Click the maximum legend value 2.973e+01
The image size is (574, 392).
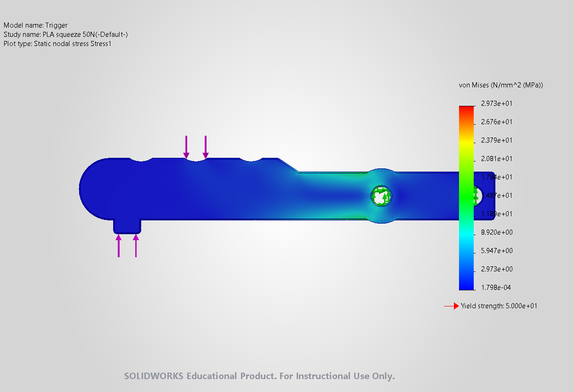pyautogui.click(x=496, y=104)
